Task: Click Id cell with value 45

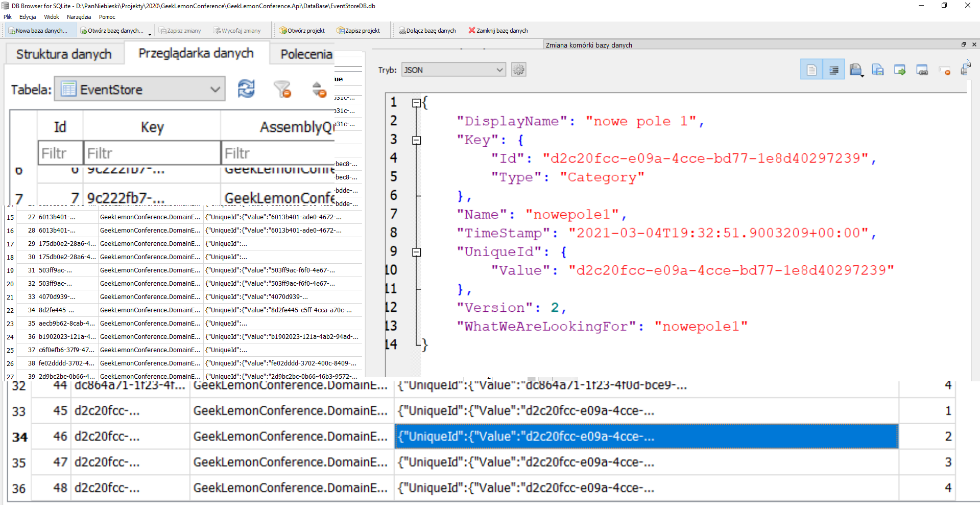Action: (x=51, y=410)
